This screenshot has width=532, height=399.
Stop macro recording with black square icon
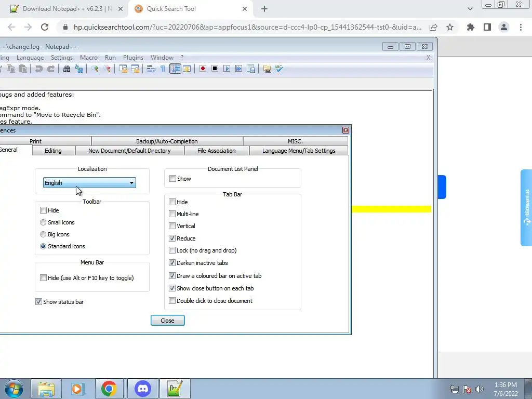click(215, 69)
